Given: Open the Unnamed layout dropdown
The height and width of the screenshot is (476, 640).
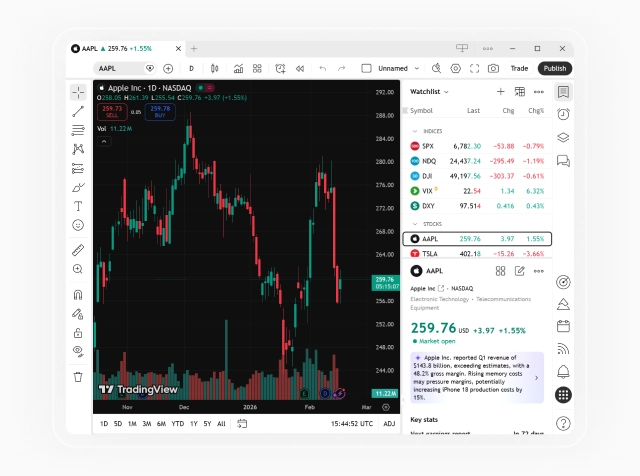Looking at the screenshot, I should click(399, 69).
